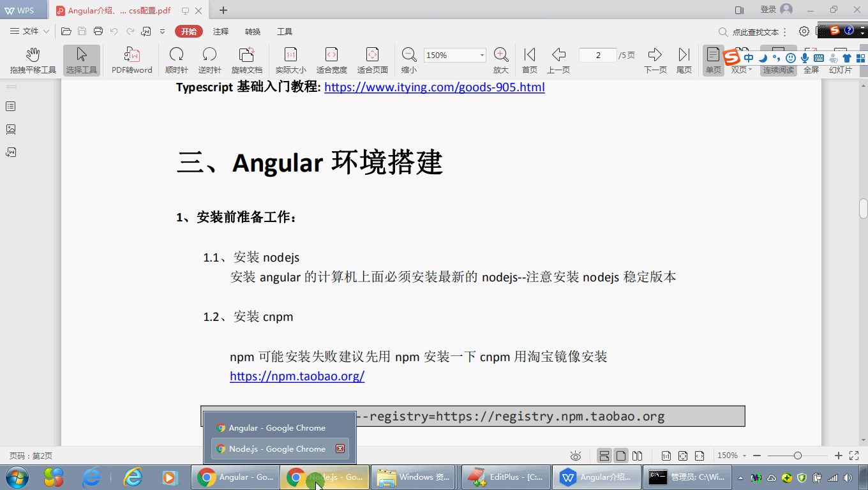Go to next page (下一页)
The image size is (868, 490).
655,61
